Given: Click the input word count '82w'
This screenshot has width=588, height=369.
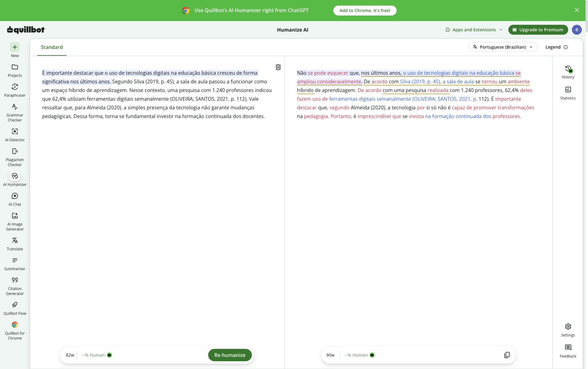Looking at the screenshot, I should coord(70,355).
